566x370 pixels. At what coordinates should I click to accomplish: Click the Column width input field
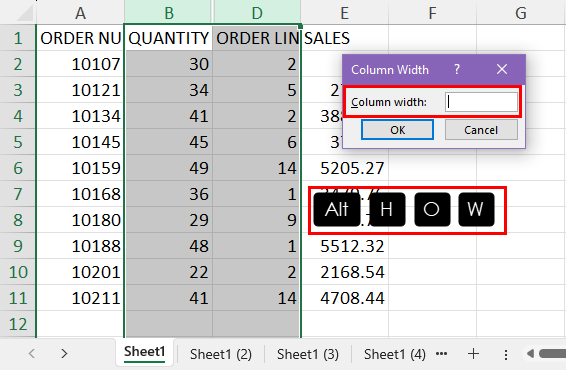pos(482,102)
